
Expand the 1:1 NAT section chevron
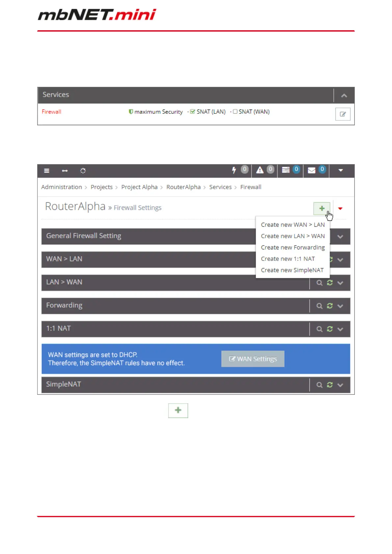point(340,329)
